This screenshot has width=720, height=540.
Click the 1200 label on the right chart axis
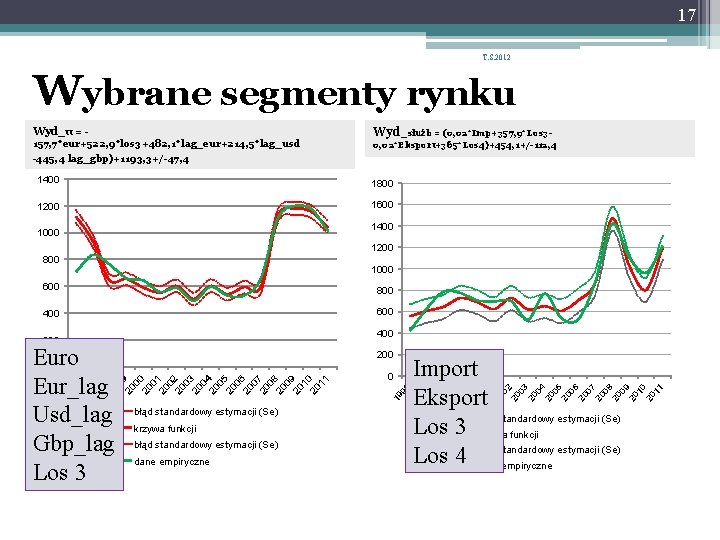[382, 248]
